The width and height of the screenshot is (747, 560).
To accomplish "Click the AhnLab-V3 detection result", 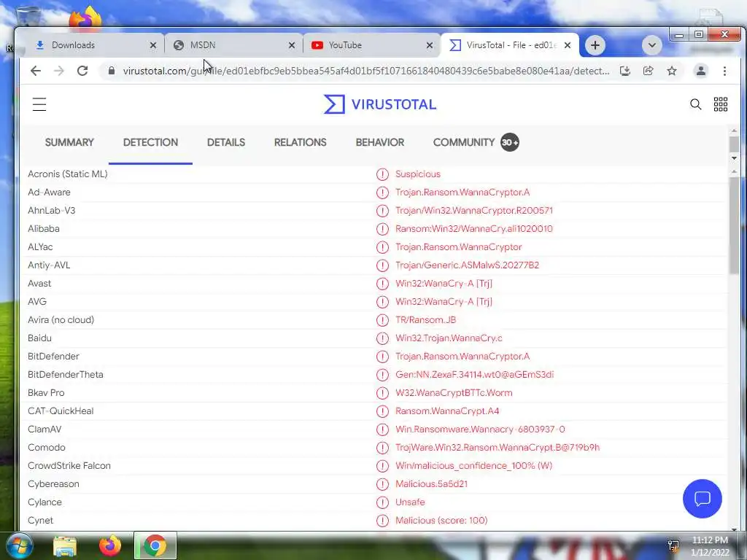I will tap(474, 211).
